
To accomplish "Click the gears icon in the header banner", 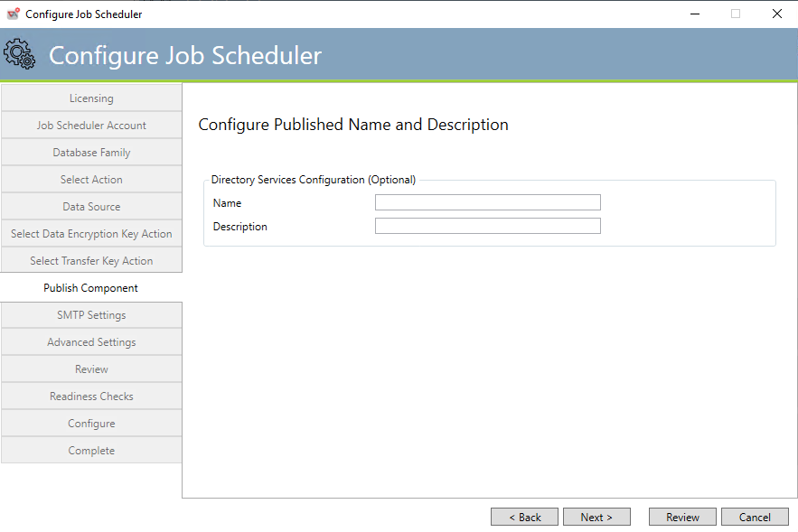I will click(21, 55).
